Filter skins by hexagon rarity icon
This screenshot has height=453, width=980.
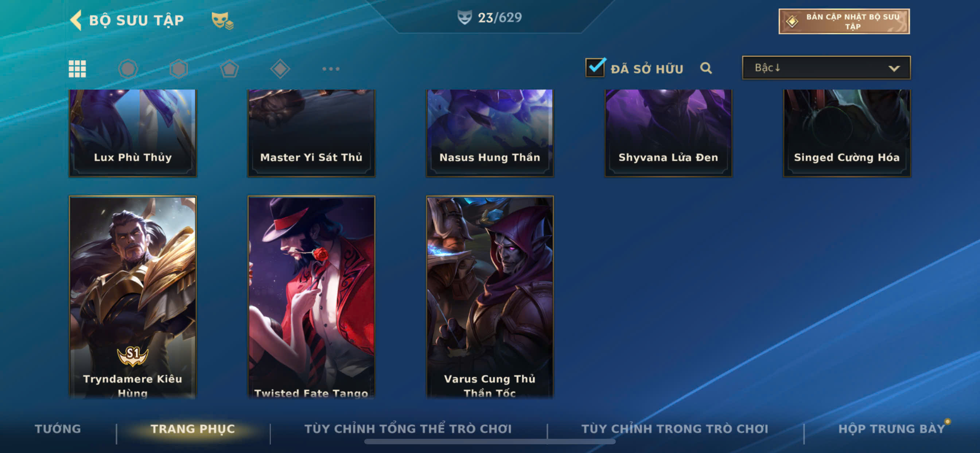(x=179, y=69)
